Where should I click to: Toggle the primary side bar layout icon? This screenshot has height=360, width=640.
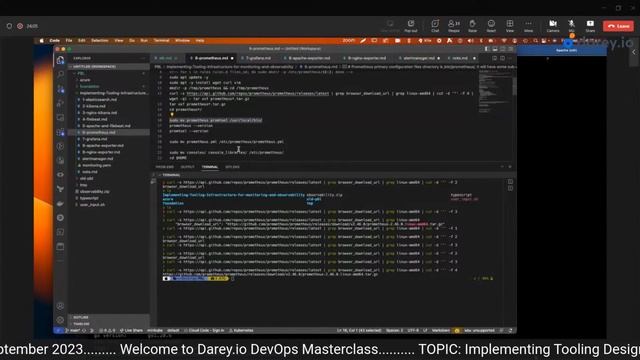point(487,49)
